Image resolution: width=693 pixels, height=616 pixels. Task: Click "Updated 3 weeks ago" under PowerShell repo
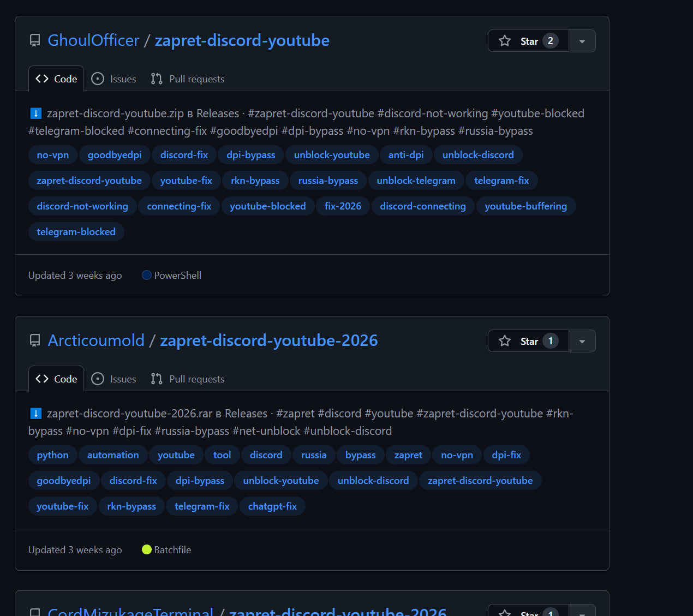pos(75,276)
